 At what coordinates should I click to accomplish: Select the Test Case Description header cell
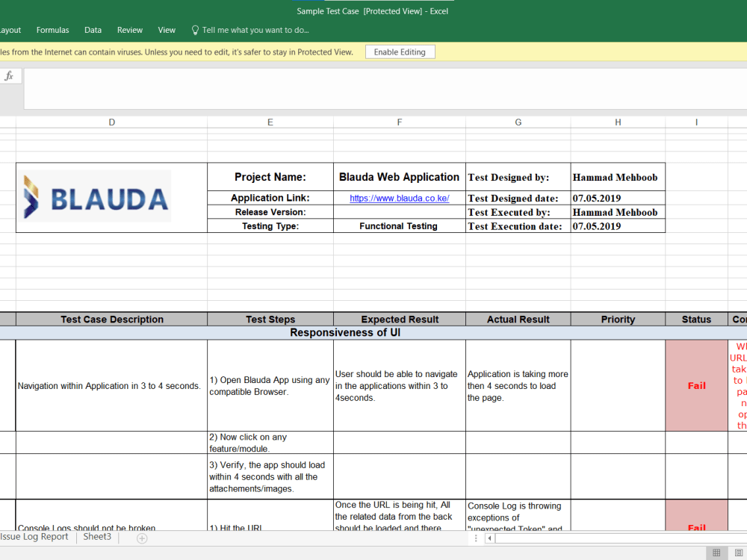tap(111, 319)
